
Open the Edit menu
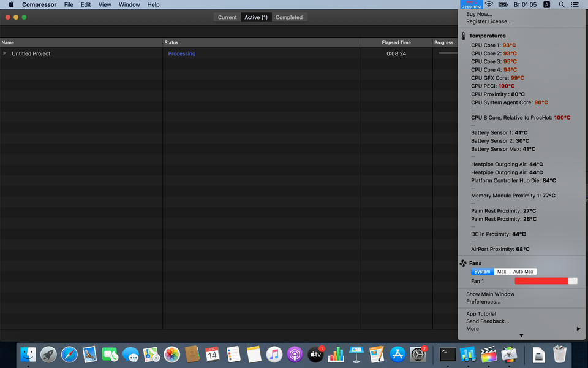86,4
